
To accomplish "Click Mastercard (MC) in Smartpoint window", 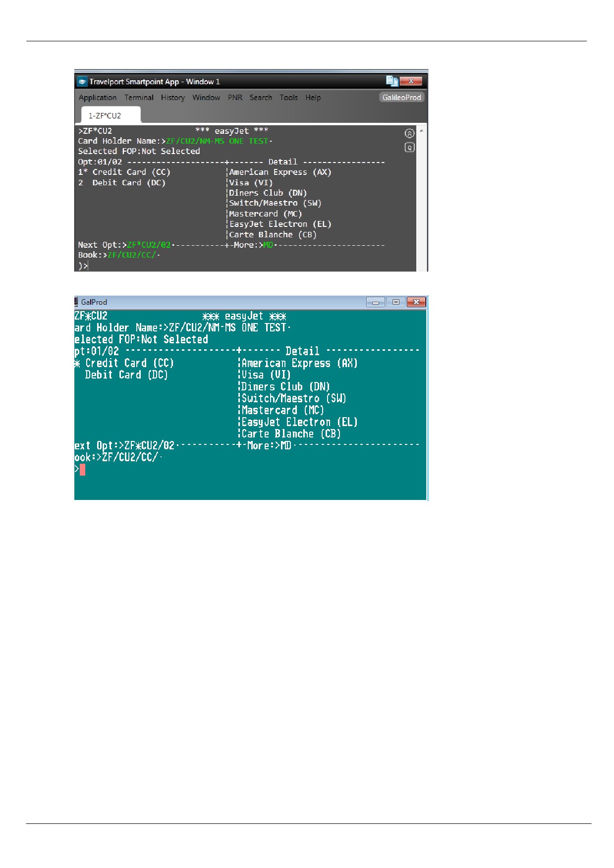I will point(266,214).
